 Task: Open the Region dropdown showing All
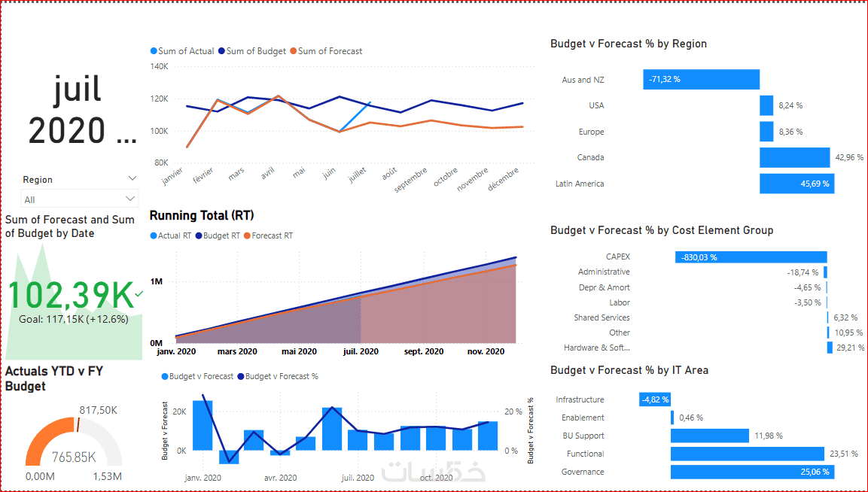point(79,199)
